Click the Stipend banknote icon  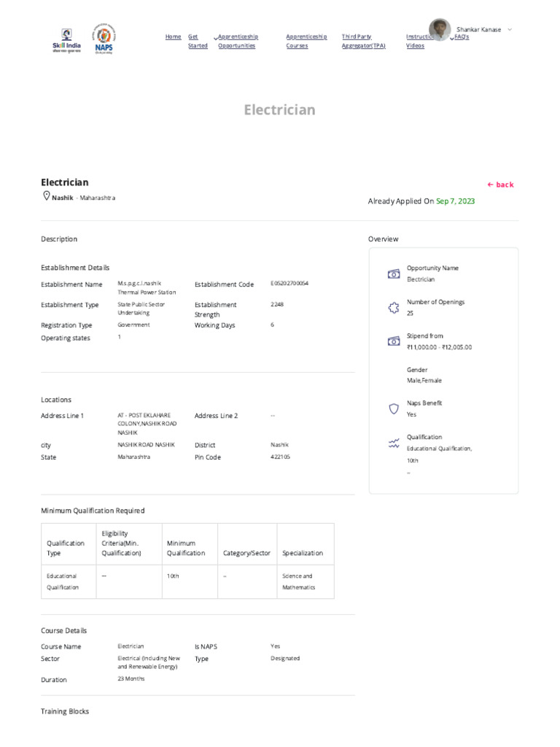pos(394,341)
